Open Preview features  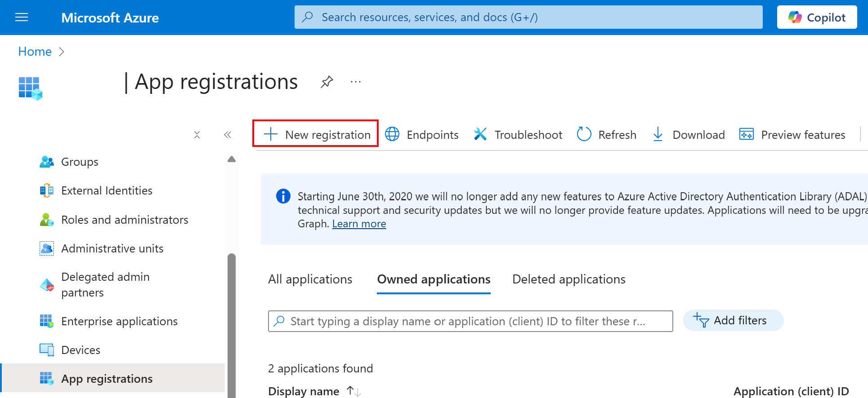tap(792, 134)
